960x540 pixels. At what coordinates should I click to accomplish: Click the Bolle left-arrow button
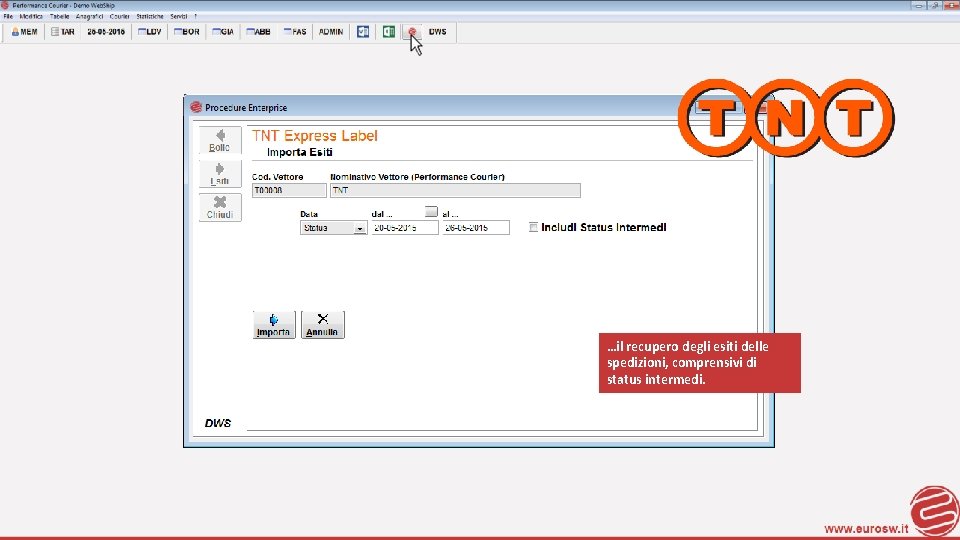point(220,140)
